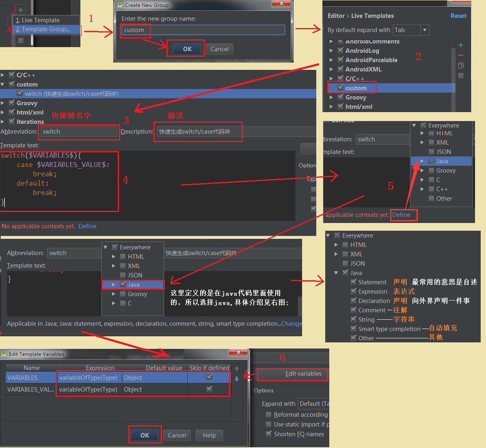Image resolution: width=486 pixels, height=448 pixels.
Task: Choose '2. Template Group...' from the popup menu
Action: click(x=46, y=30)
